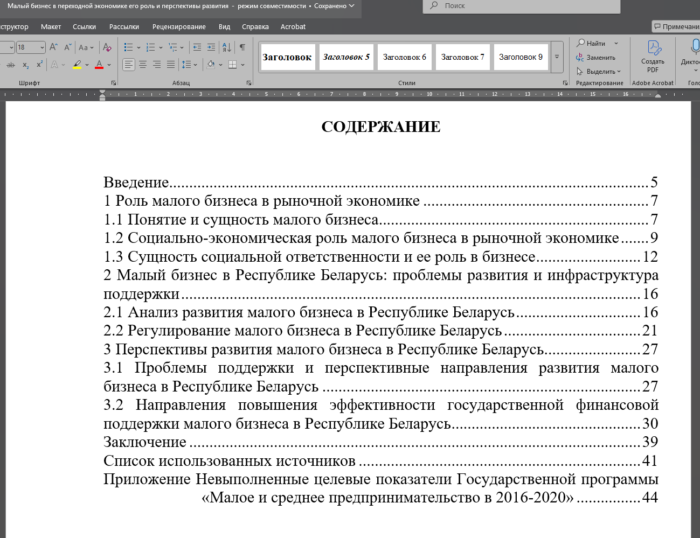Apply strikethrough formatting

11,65
